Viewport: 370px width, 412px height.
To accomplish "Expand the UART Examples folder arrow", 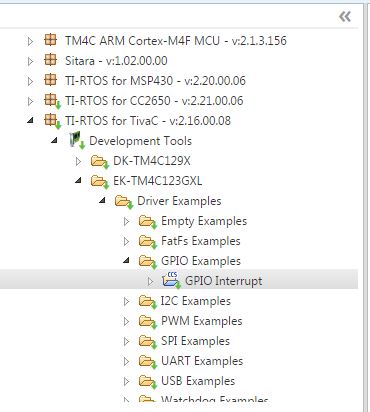I will click(x=126, y=361).
